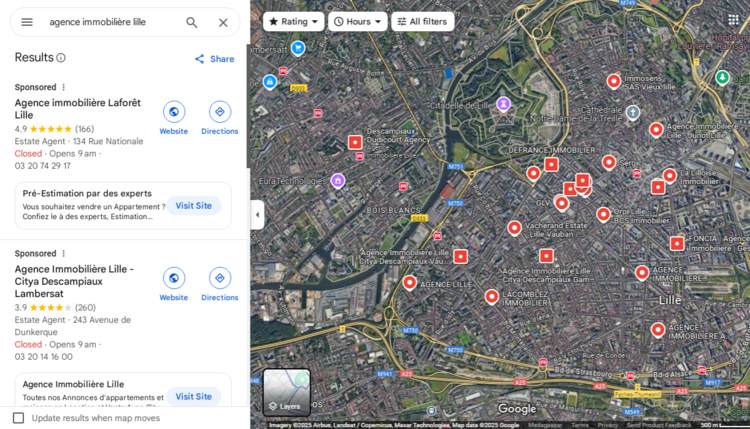This screenshot has width=750, height=429.
Task: Enable Update results when map moves
Action: [19, 418]
